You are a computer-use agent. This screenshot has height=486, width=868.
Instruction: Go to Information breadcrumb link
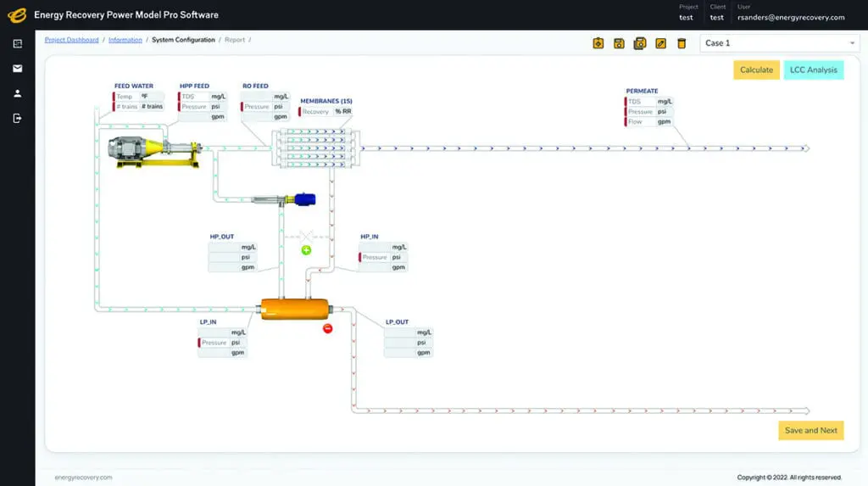(125, 40)
